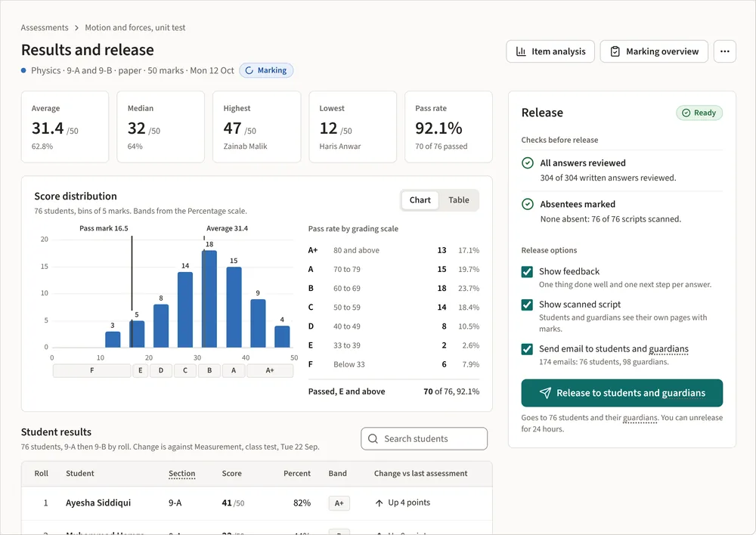This screenshot has height=535, width=756.
Task: Click the Lowest score card for Haris Anwar
Action: coord(352,127)
